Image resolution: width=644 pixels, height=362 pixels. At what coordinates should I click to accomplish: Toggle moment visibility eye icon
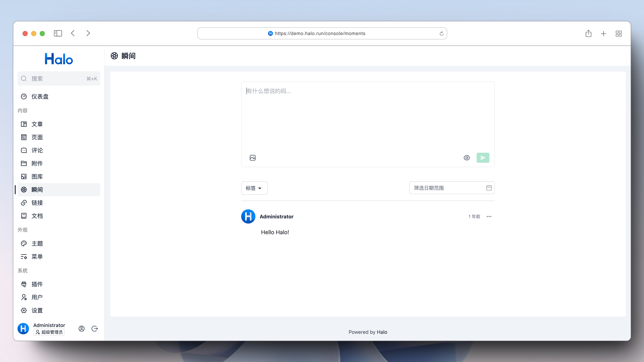467,158
